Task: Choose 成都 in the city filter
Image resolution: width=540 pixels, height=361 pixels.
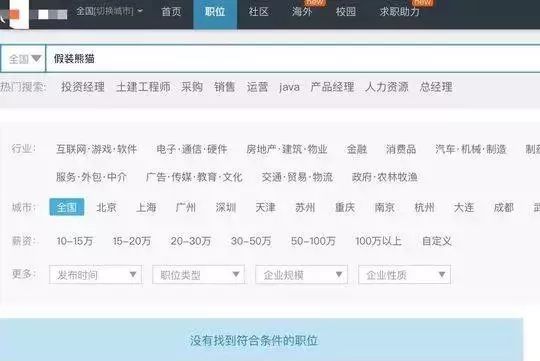Action: pos(503,207)
